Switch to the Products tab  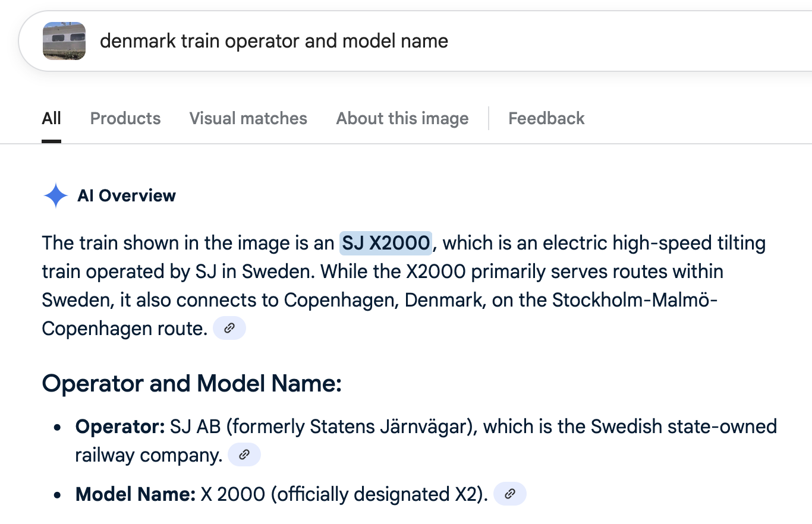[125, 118]
